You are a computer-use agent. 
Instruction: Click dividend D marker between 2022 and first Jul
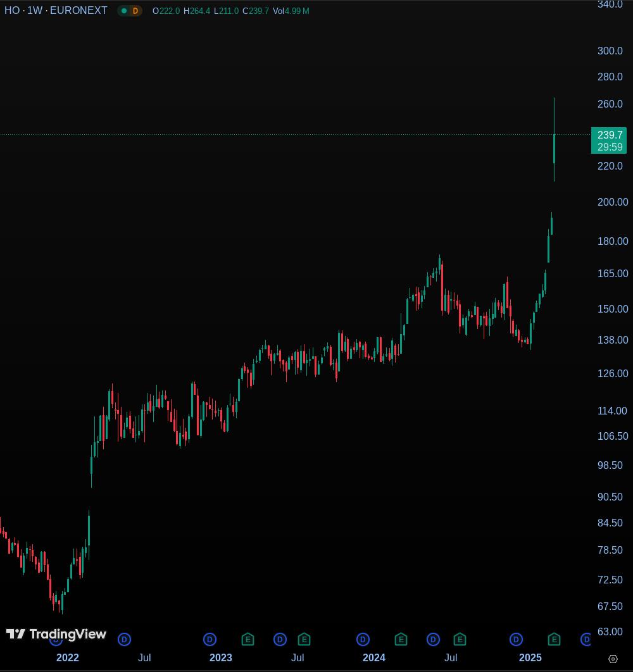[124, 640]
